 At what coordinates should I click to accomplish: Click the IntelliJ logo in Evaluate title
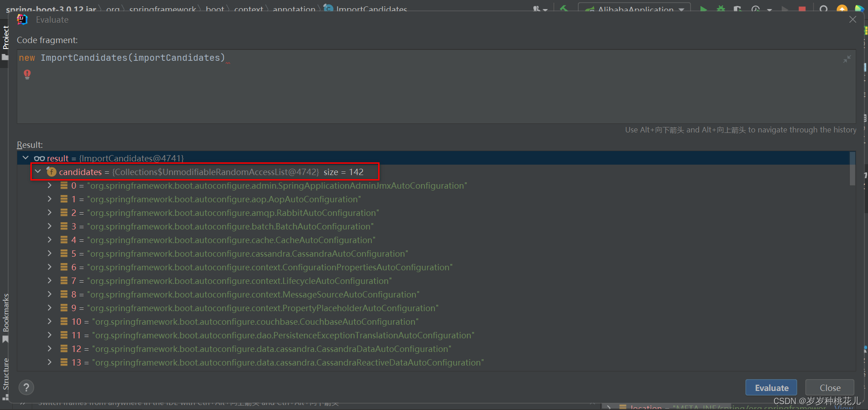point(22,20)
